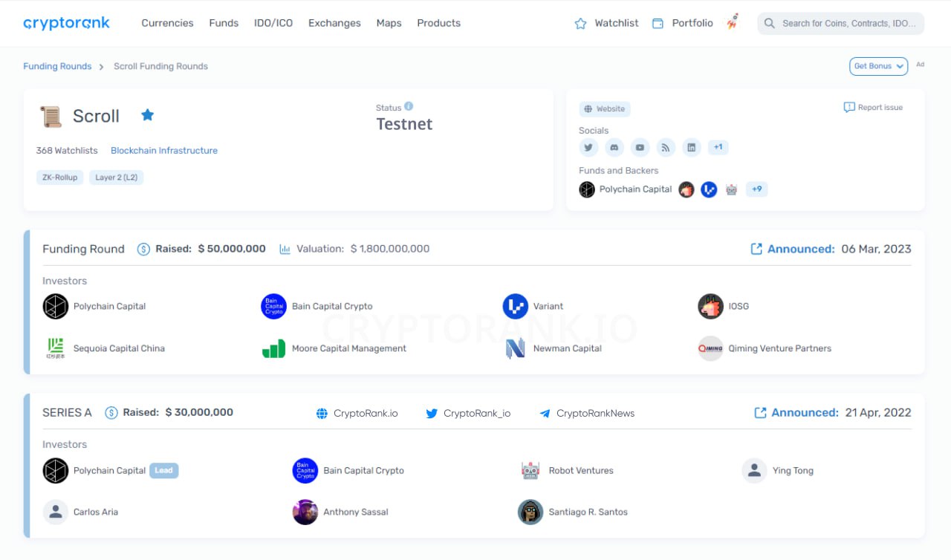Click the "368 Watchlists" count

coord(67,150)
